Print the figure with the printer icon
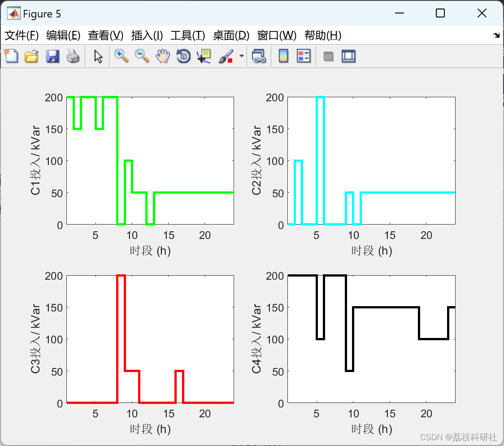Screen dimensions: 504x446 [73, 56]
